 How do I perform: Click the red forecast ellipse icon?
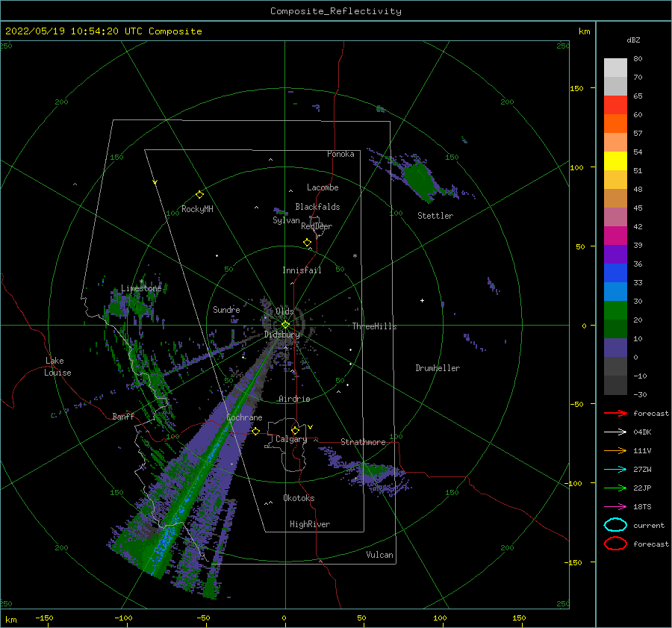(x=615, y=544)
